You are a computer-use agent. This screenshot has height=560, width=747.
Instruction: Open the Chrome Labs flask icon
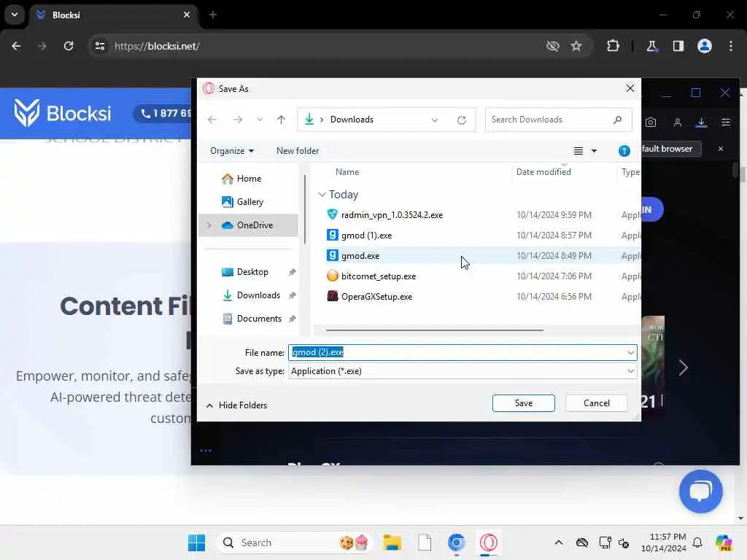(651, 46)
